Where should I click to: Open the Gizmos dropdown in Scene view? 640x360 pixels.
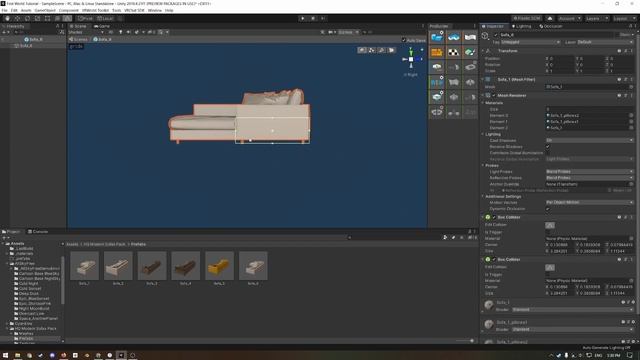click(x=348, y=32)
